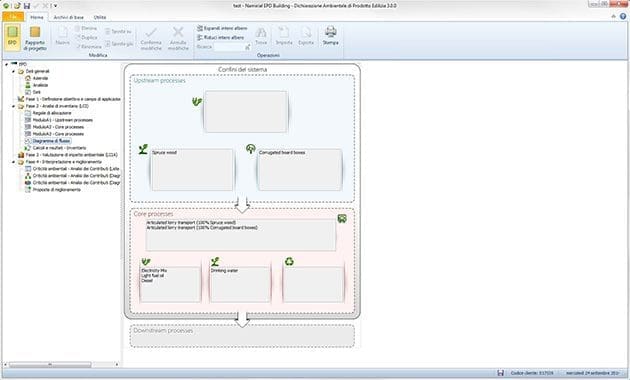Click the EPD ribbon button
The width and height of the screenshot is (630, 380).
[x=12, y=37]
